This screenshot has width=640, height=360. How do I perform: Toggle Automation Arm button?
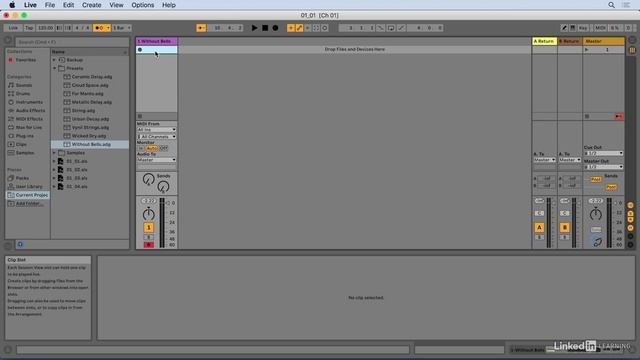tap(299, 28)
